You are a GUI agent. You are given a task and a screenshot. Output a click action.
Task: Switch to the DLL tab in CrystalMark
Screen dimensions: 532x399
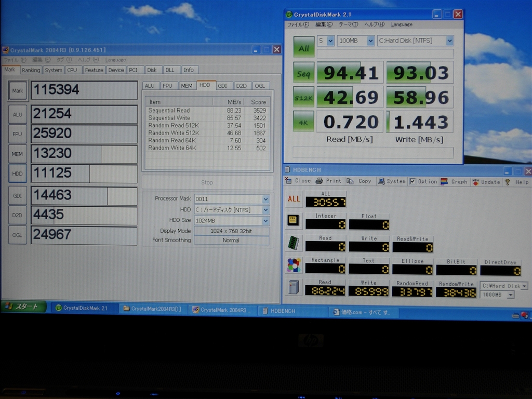(171, 70)
